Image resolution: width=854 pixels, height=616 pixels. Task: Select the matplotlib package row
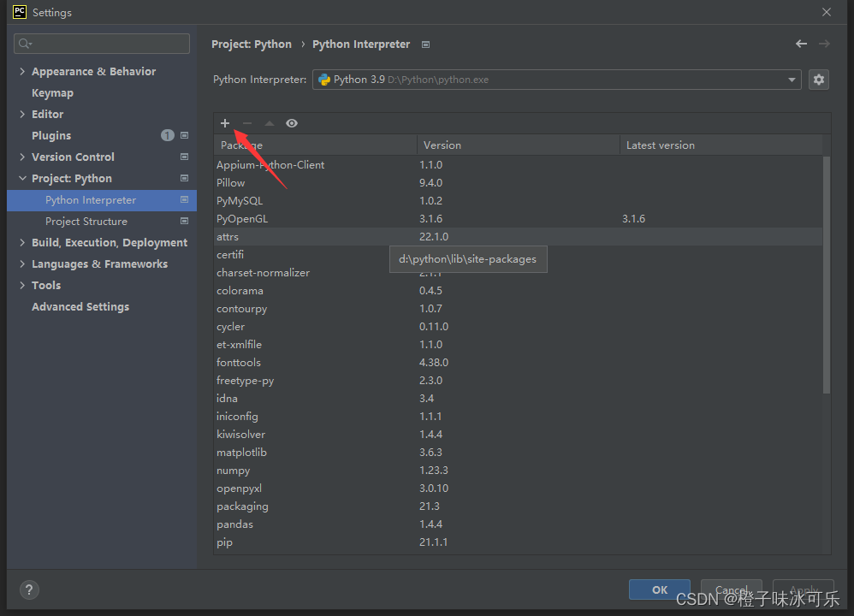[518, 452]
